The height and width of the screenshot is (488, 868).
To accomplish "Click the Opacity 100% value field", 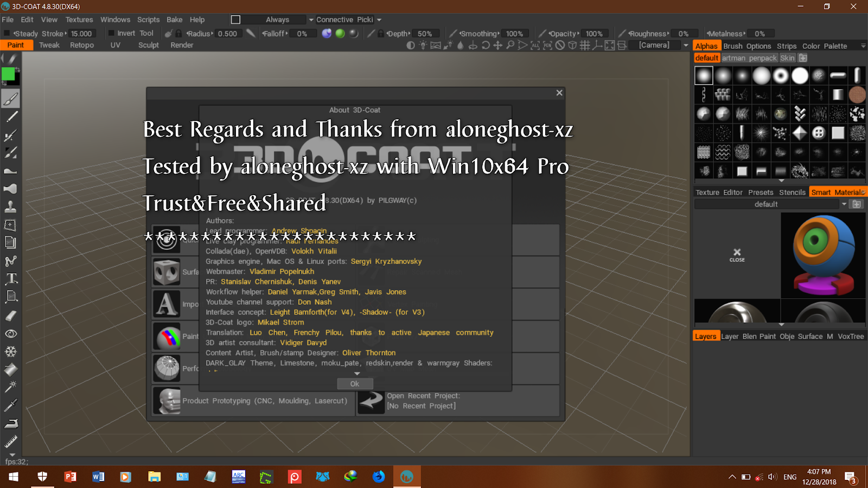I will (x=594, y=34).
